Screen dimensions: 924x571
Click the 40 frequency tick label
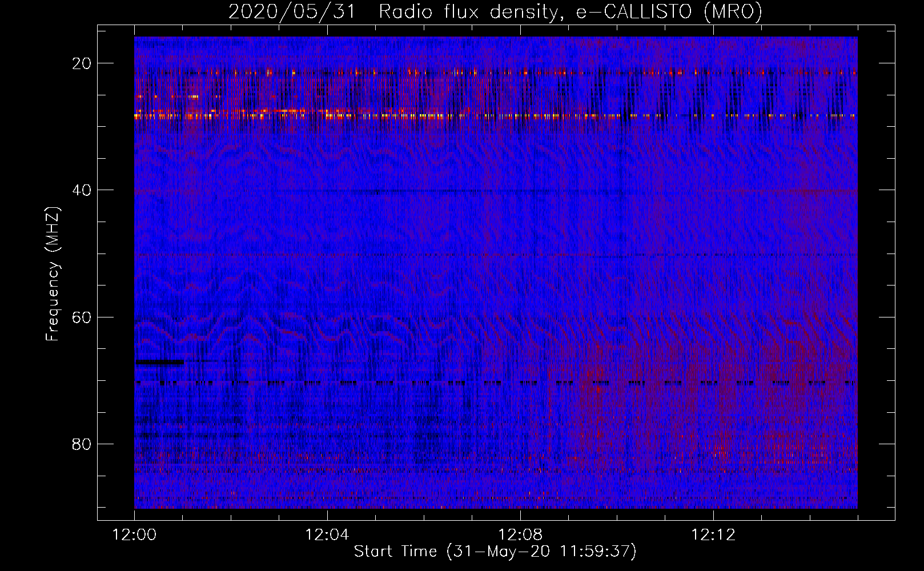coord(82,190)
